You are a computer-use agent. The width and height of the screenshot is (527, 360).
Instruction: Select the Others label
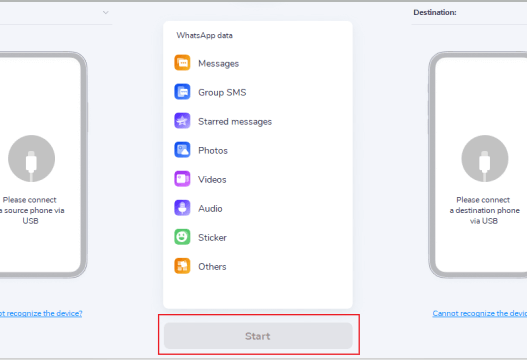tap(212, 267)
